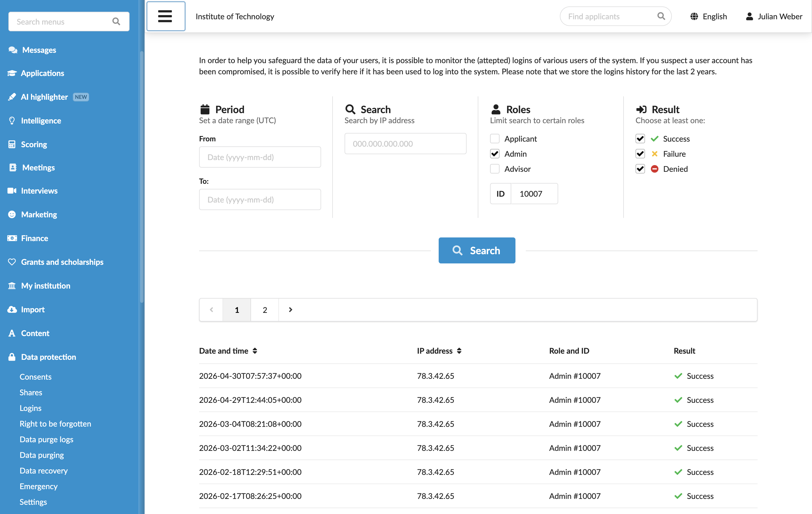Click the magnifier in Find applicants box
This screenshot has height=514, width=812.
(661, 16)
